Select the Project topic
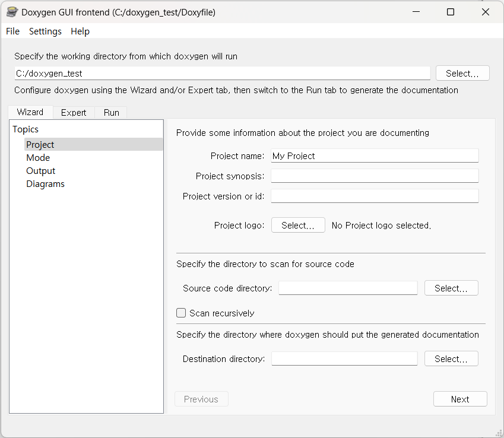The width and height of the screenshot is (504, 438). pyautogui.click(x=94, y=145)
